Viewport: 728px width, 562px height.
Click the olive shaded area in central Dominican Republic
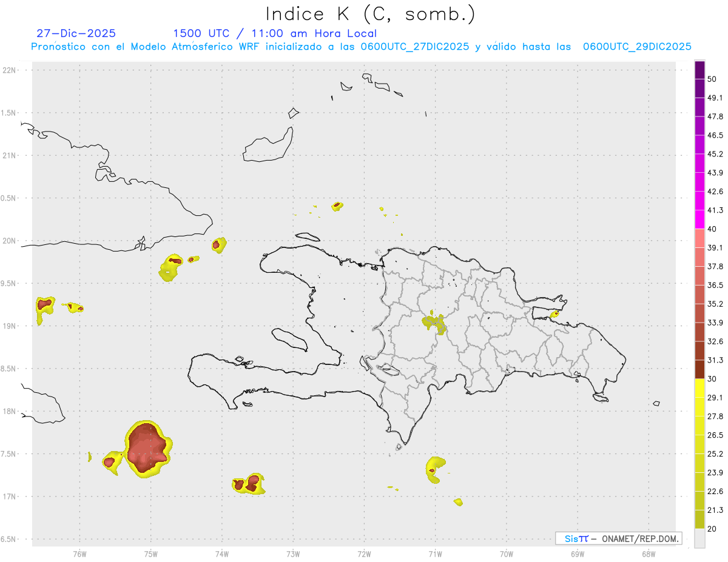tap(435, 323)
